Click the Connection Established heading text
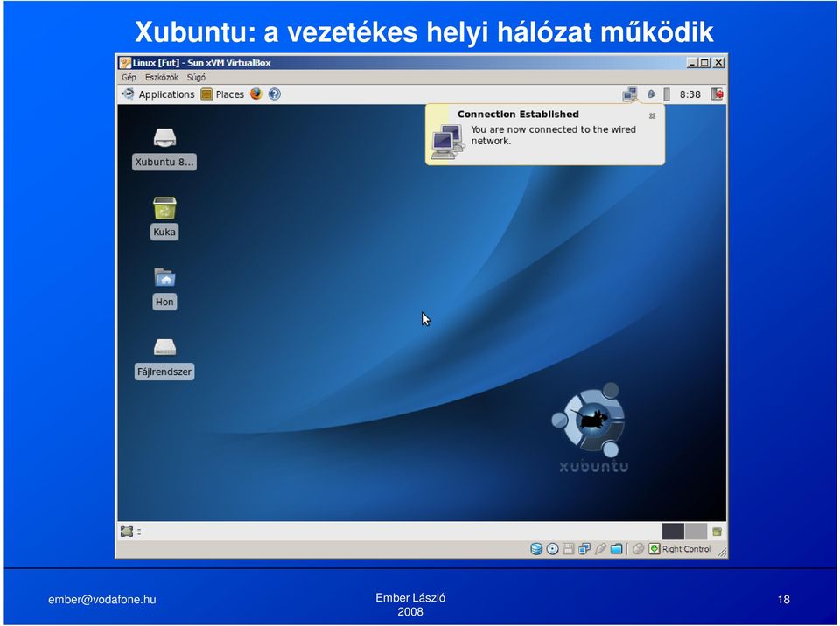Image resolution: width=840 pixels, height=626 pixels. click(x=518, y=114)
